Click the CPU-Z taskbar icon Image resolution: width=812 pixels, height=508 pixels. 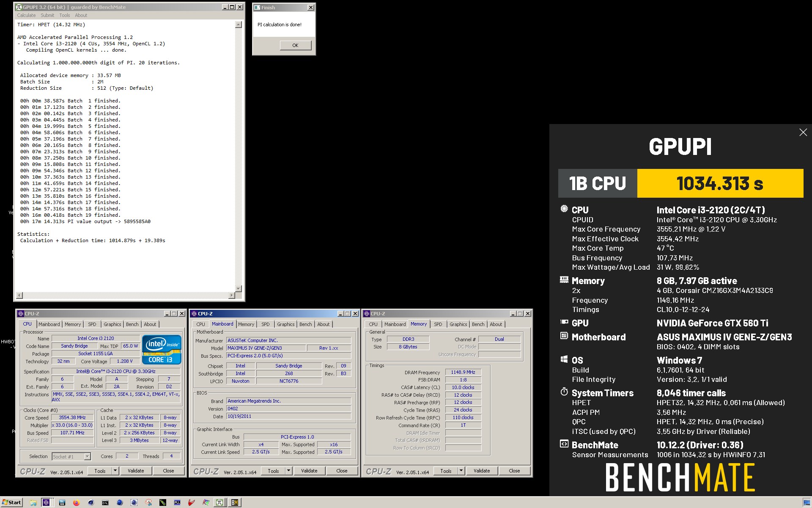click(x=46, y=502)
